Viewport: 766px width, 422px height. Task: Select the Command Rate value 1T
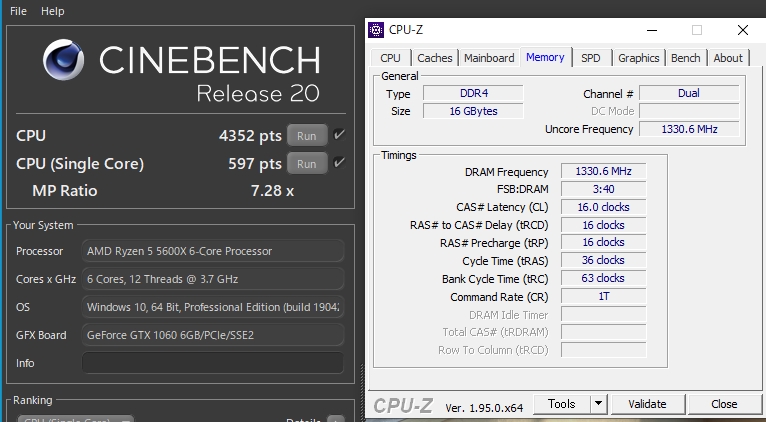[x=603, y=296]
